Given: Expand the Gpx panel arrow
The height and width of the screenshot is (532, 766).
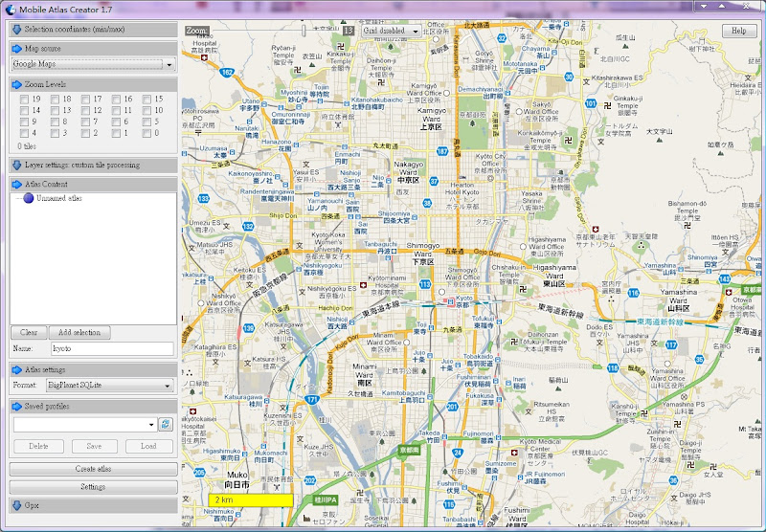Looking at the screenshot, I should coord(17,505).
